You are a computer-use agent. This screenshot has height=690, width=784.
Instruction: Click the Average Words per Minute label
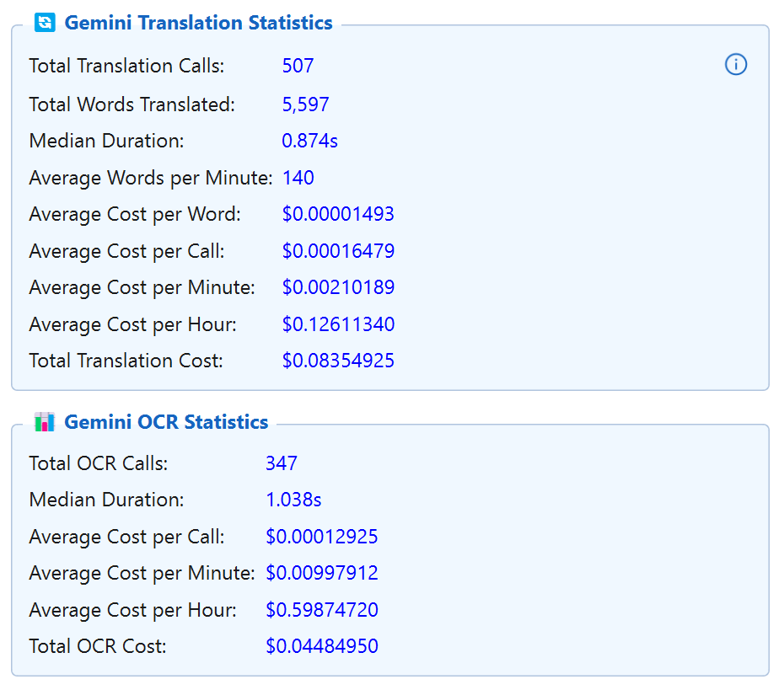coord(151,178)
